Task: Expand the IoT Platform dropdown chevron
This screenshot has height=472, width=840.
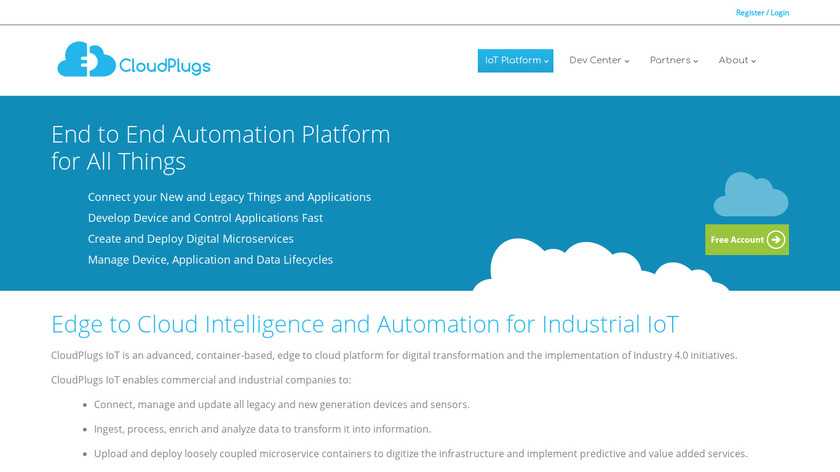Action: [x=546, y=62]
